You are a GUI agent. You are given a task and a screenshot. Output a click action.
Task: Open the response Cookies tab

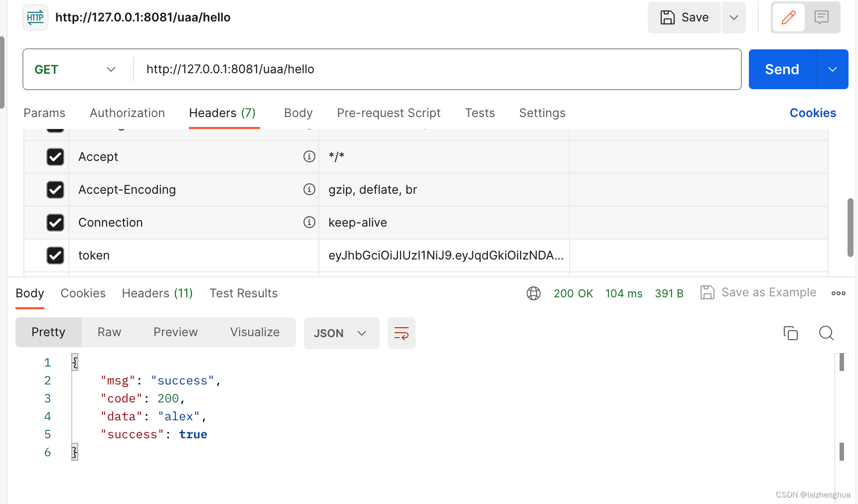[83, 293]
